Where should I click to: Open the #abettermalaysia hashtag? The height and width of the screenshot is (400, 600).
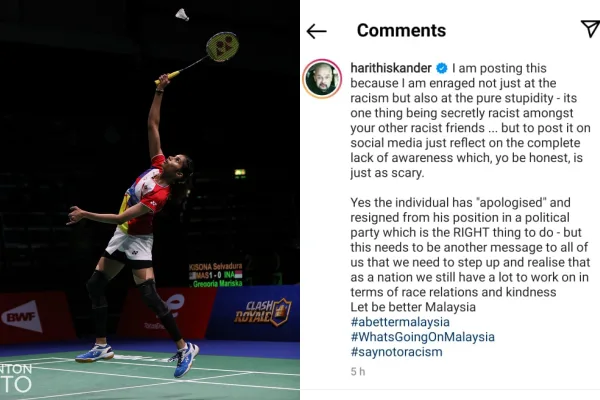click(400, 322)
